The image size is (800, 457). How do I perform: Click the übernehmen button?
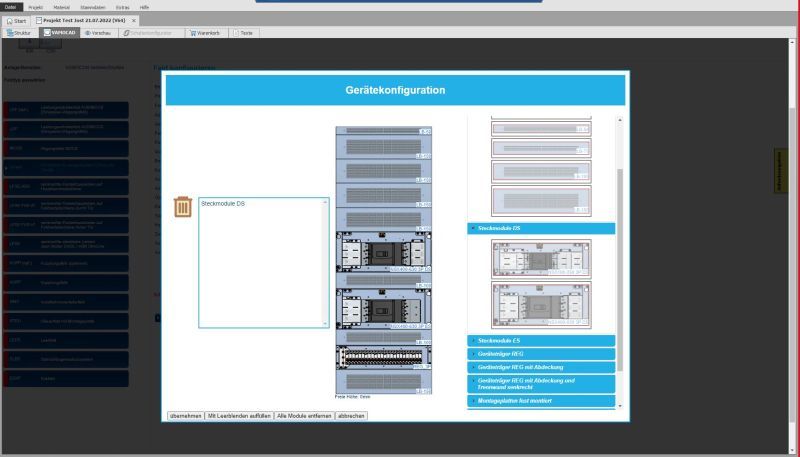tap(184, 415)
